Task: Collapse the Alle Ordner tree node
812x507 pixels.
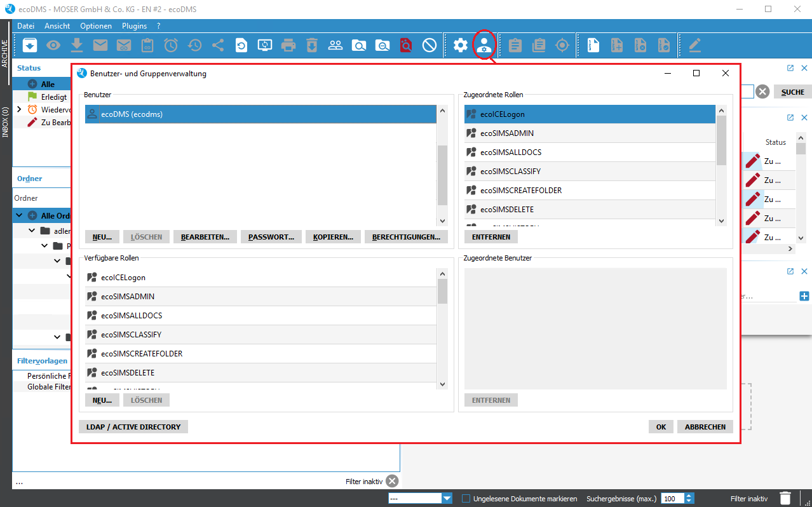Action: [x=19, y=215]
